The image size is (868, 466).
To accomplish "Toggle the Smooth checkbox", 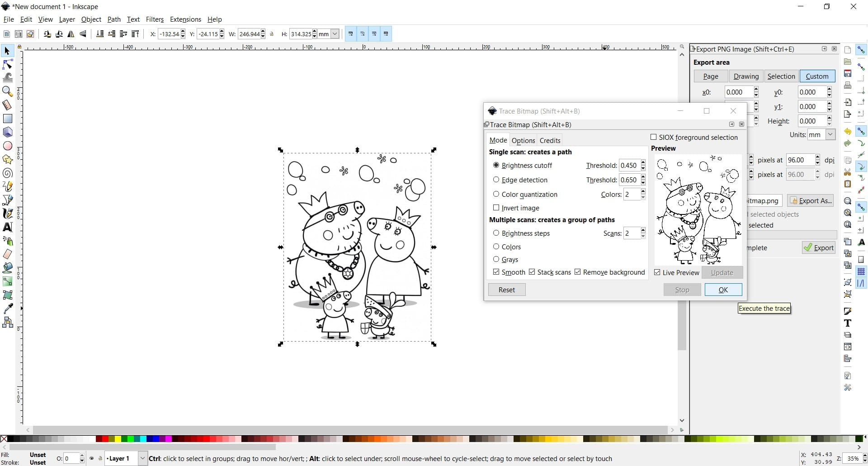I will 496,272.
